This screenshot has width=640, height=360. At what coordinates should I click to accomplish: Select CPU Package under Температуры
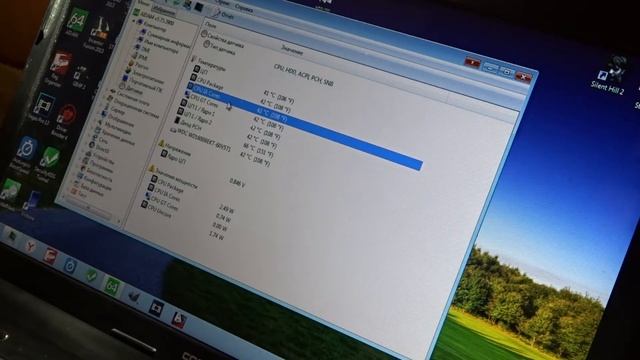pos(208,83)
